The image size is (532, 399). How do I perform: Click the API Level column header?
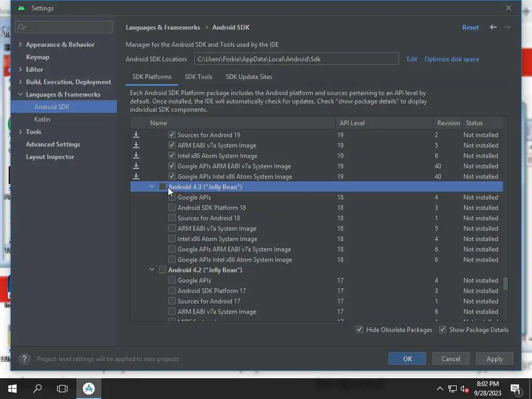pos(384,123)
